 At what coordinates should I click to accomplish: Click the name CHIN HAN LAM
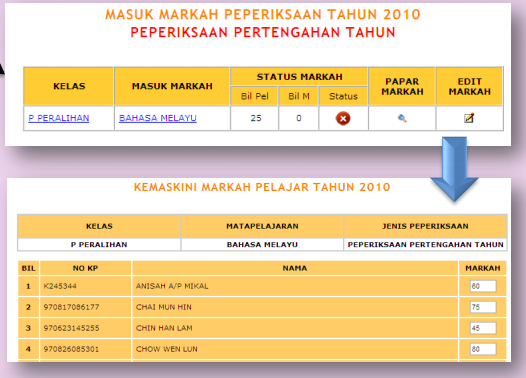tap(164, 328)
